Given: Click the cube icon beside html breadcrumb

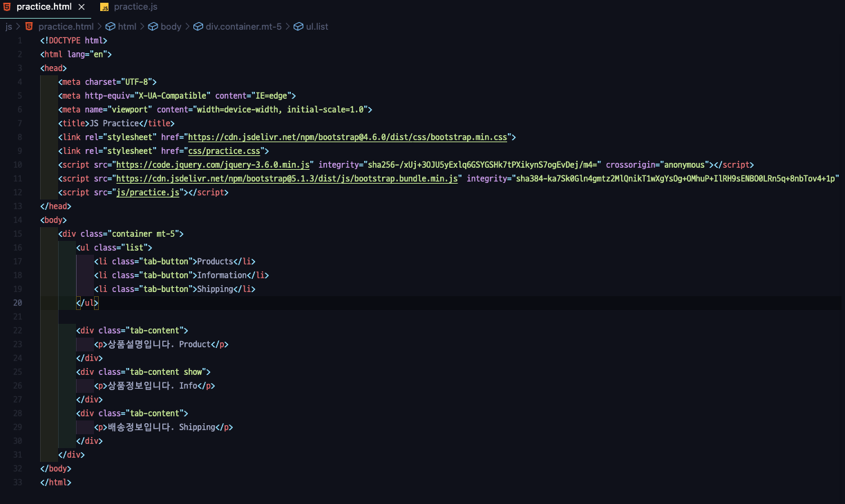Looking at the screenshot, I should [110, 26].
